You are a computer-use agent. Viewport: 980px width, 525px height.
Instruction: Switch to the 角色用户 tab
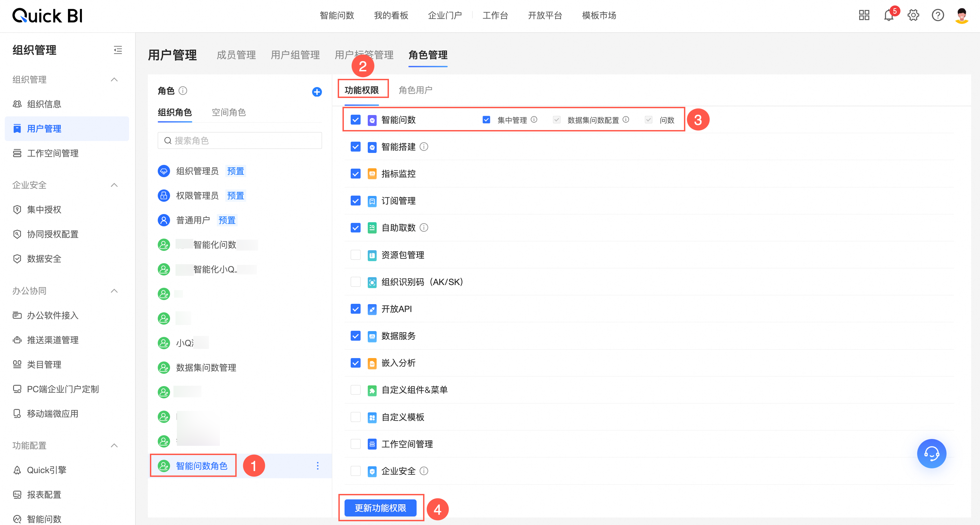[x=415, y=90]
